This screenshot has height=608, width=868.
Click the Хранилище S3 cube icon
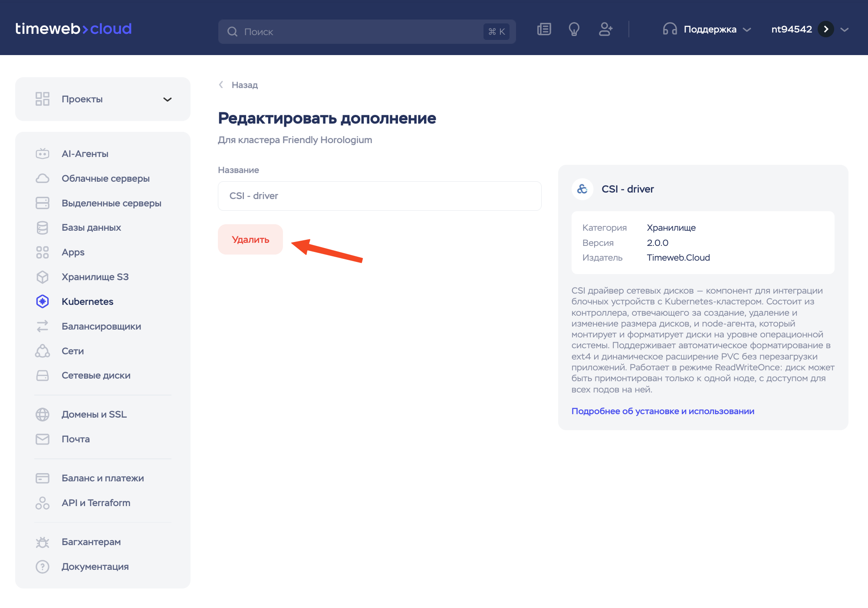pyautogui.click(x=43, y=277)
